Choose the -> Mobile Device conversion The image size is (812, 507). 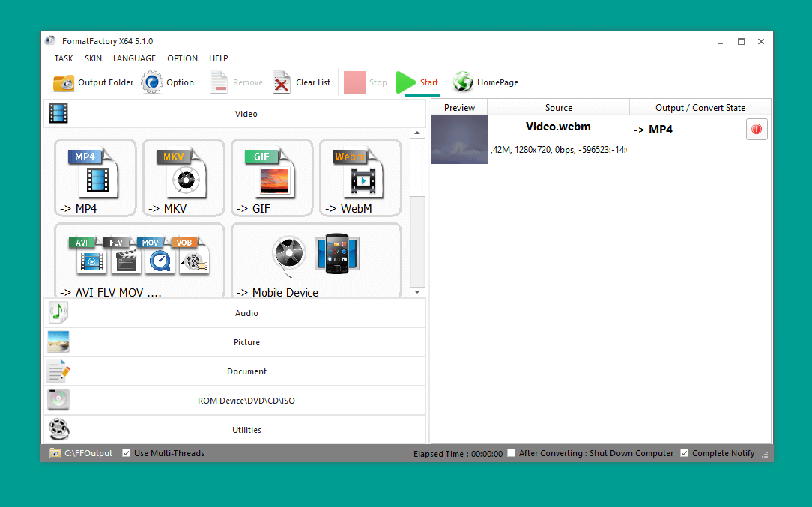point(316,261)
